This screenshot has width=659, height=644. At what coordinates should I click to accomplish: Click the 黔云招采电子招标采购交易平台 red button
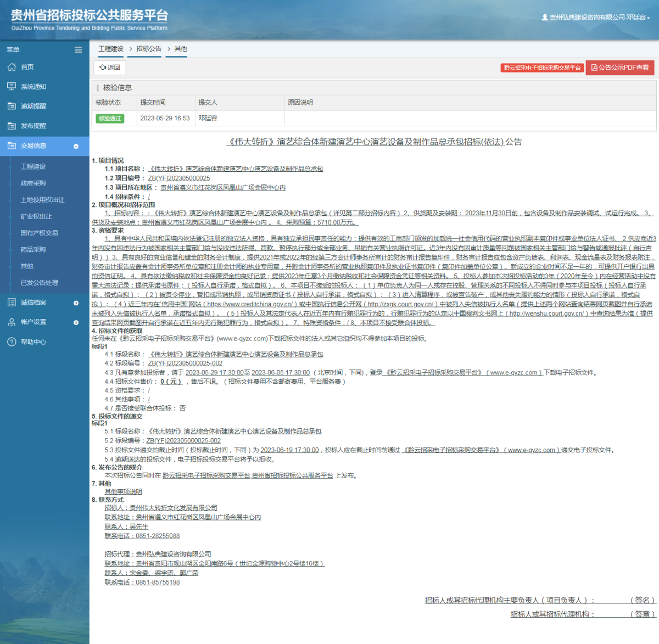[542, 68]
